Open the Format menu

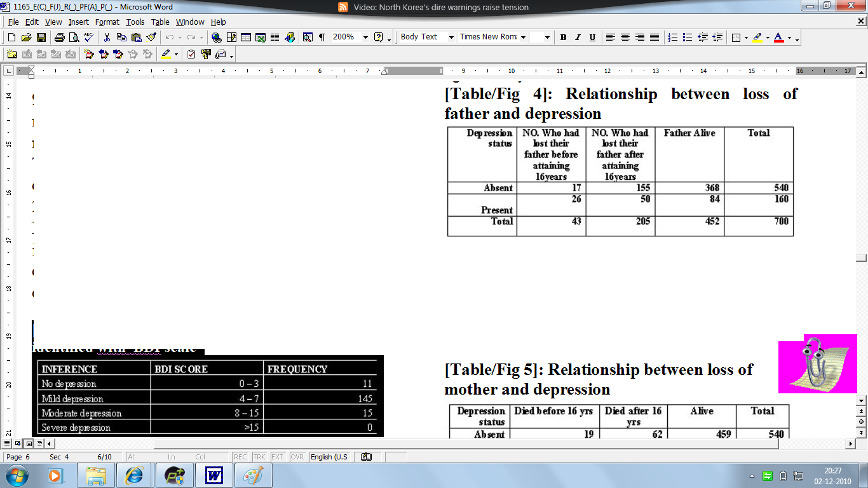coord(107,22)
